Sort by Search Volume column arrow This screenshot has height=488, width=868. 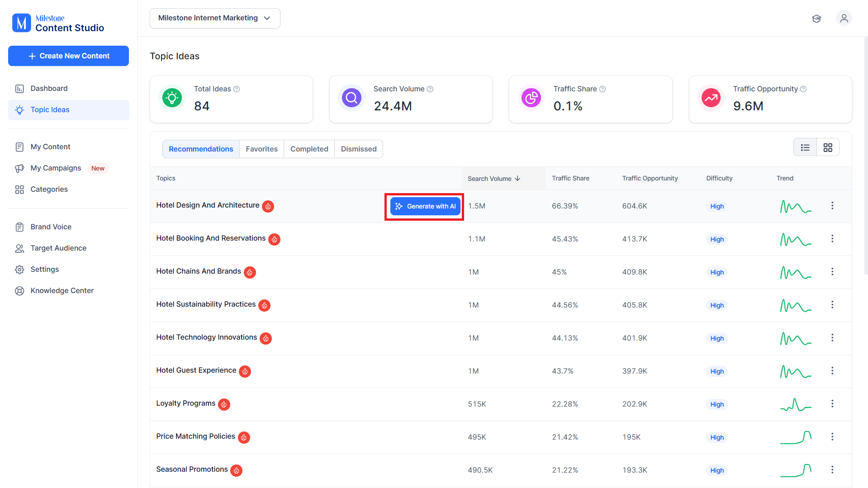coord(517,179)
